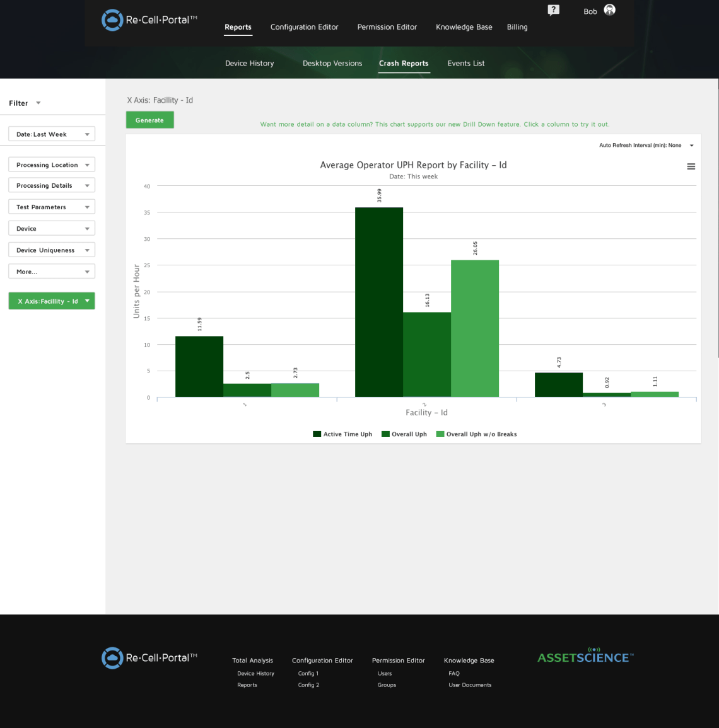Collapse the Filter panel arrow
Viewport: 719px width, 728px height.
[x=38, y=103]
